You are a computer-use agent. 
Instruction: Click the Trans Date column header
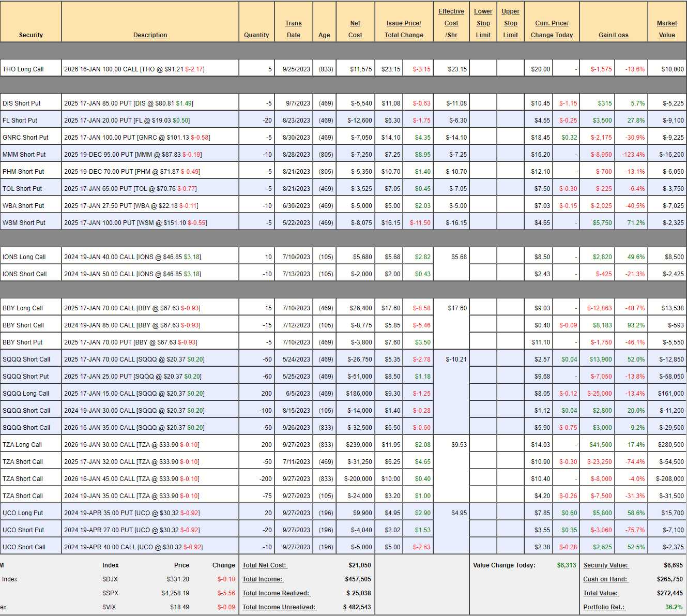click(293, 29)
